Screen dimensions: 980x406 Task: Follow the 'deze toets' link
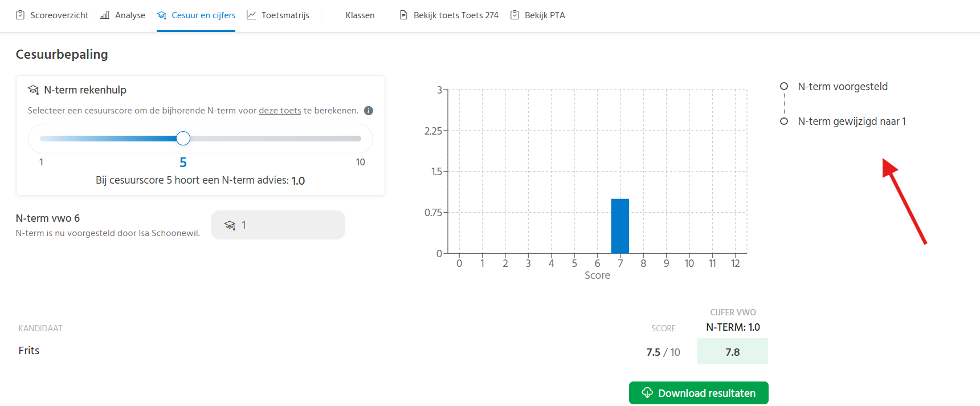click(280, 111)
